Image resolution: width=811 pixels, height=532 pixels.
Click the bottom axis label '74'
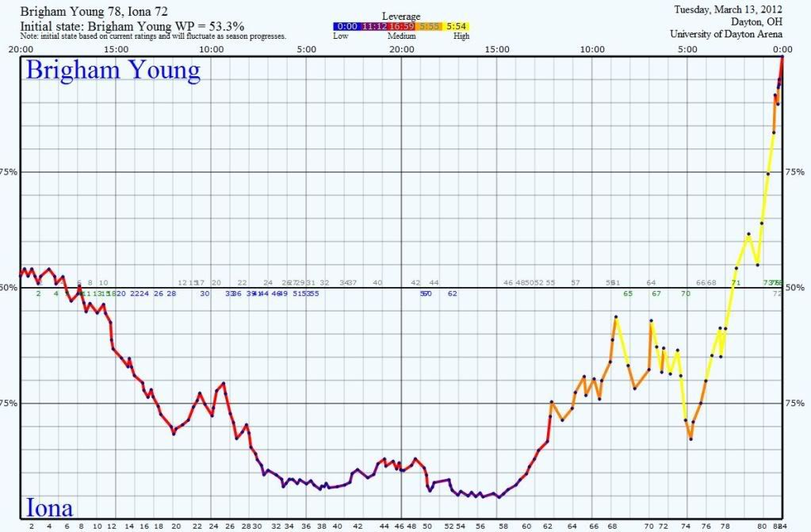[686, 526]
